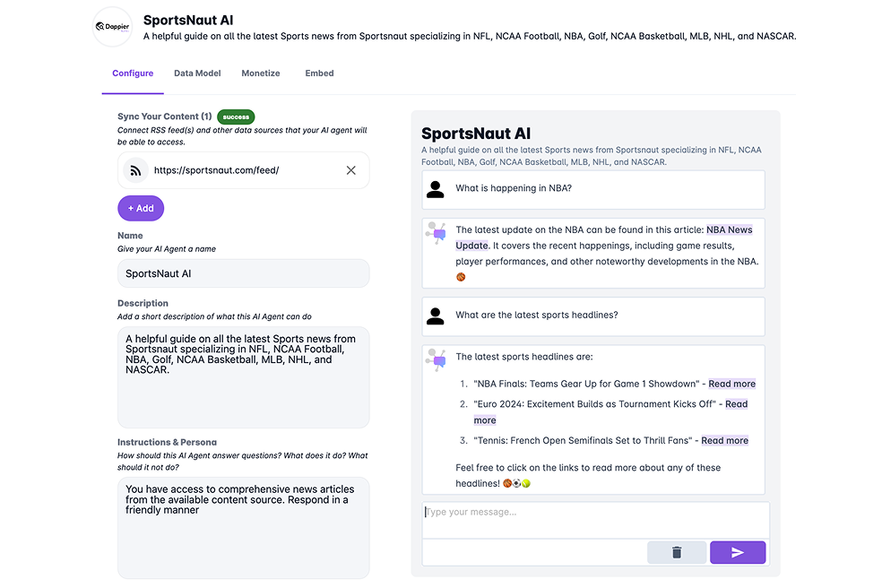Select the Configure tab
This screenshot has height=588, width=882.
point(133,73)
